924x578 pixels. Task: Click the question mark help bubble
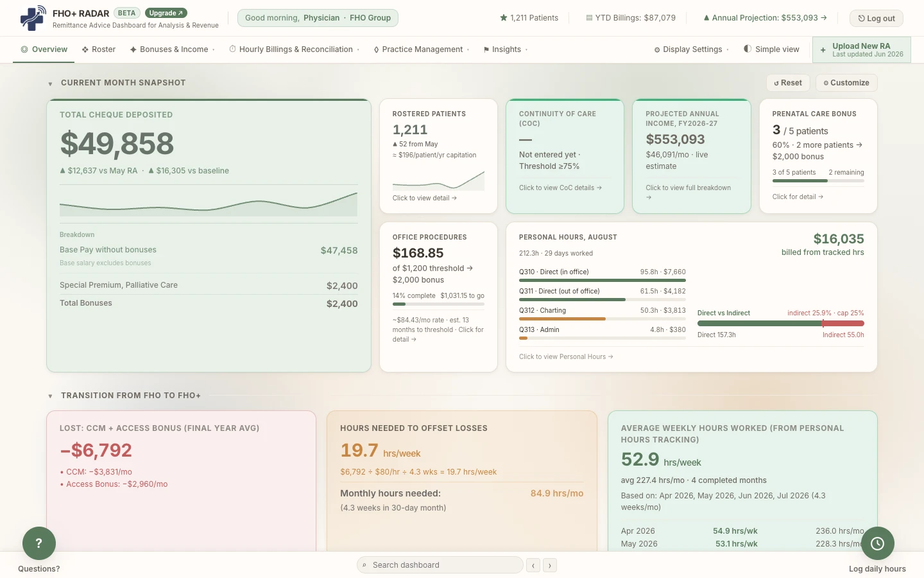click(39, 543)
